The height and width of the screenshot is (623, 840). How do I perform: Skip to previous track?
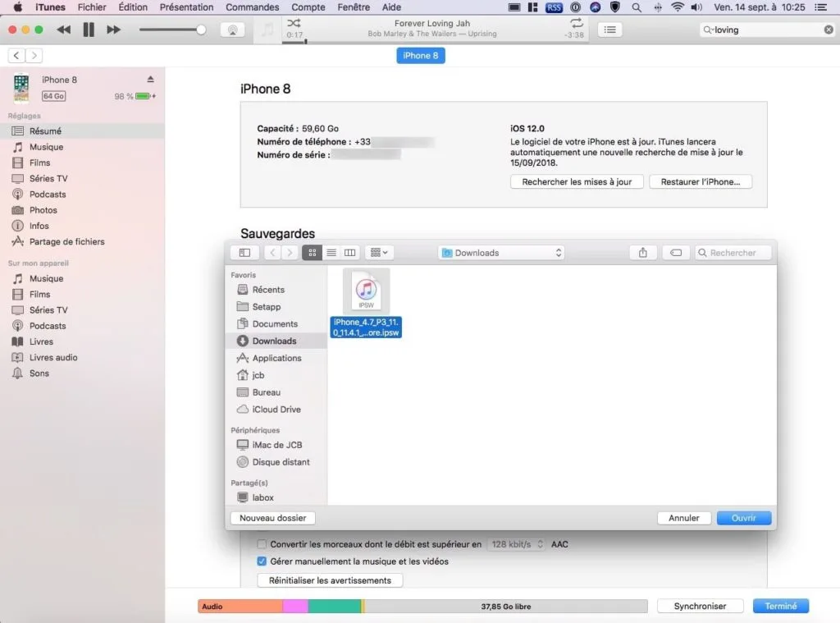(x=63, y=30)
